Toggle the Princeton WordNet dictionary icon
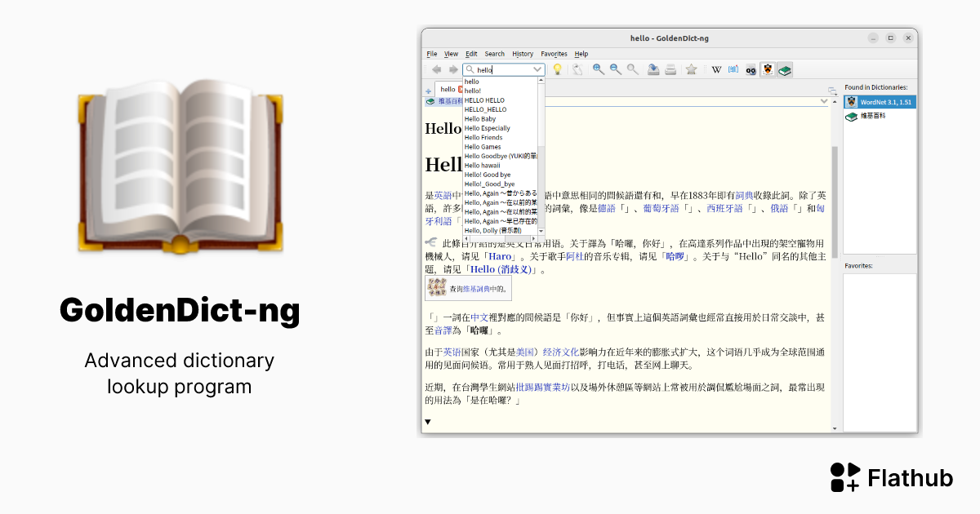 768,69
